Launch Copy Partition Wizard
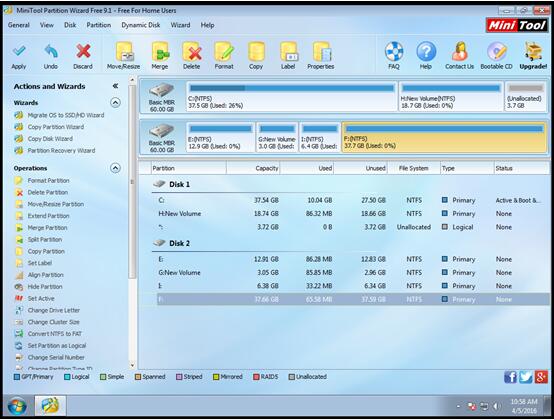The height and width of the screenshot is (420, 554). [49, 127]
